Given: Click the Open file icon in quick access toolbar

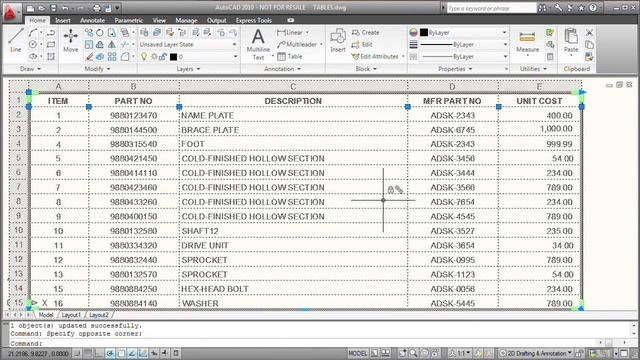Looking at the screenshot, I should 42,8.
